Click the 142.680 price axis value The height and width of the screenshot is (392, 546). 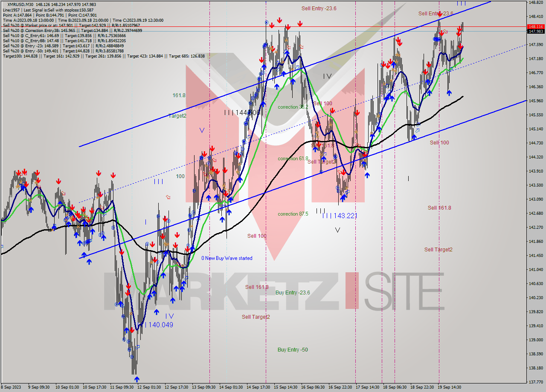pos(536,213)
